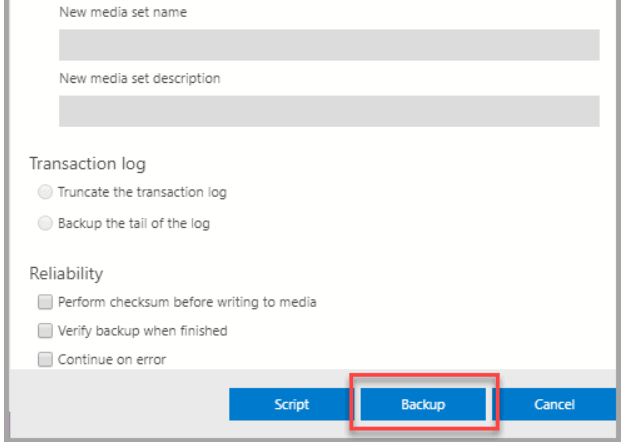Cancel the backup dialog
Image resolution: width=623 pixels, height=442 pixels.
tap(552, 405)
